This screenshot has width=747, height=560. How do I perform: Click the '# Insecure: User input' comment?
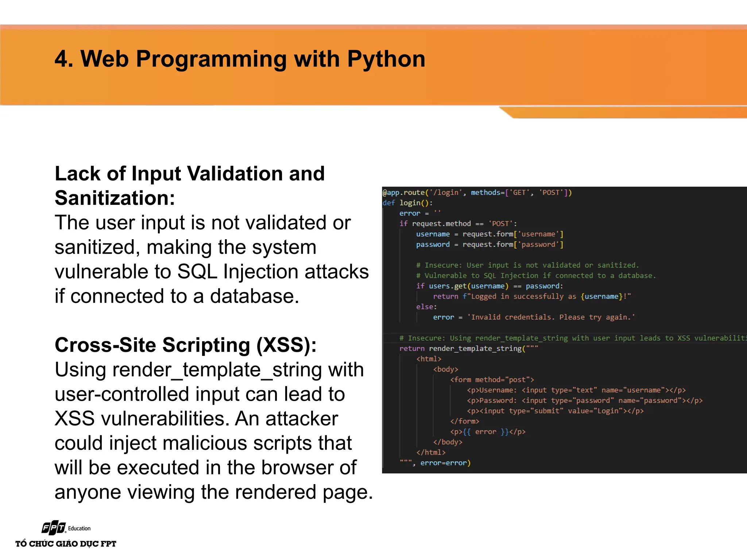tap(527, 265)
